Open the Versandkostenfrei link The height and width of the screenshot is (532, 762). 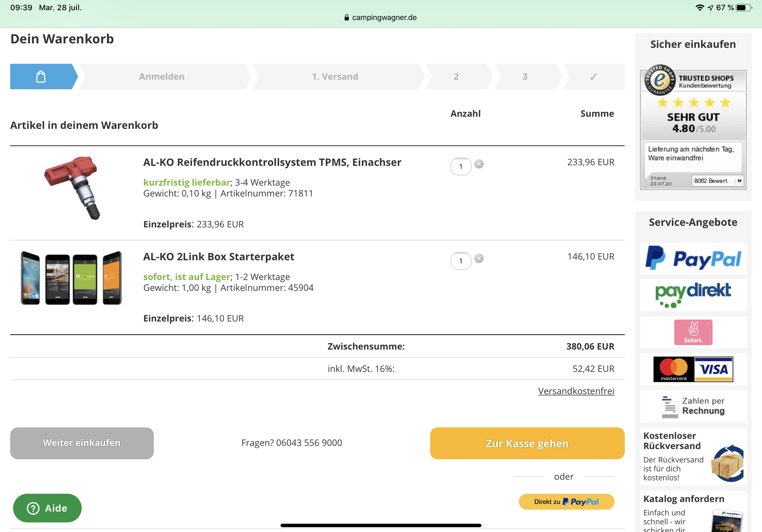pyautogui.click(x=576, y=391)
